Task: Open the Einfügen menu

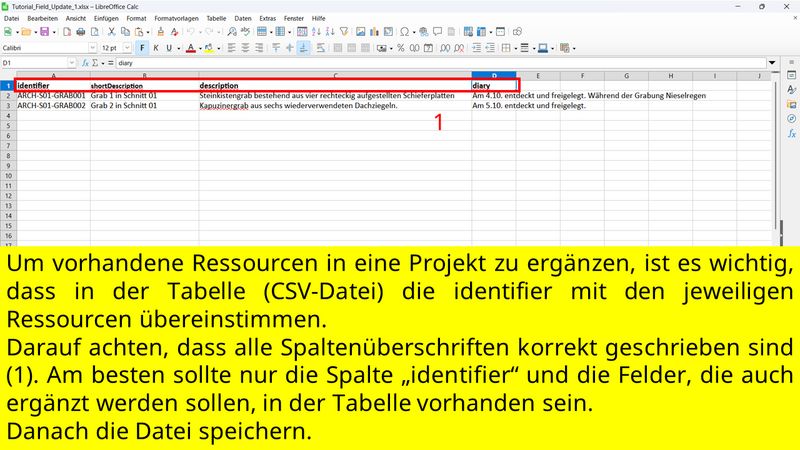Action: 106,18
